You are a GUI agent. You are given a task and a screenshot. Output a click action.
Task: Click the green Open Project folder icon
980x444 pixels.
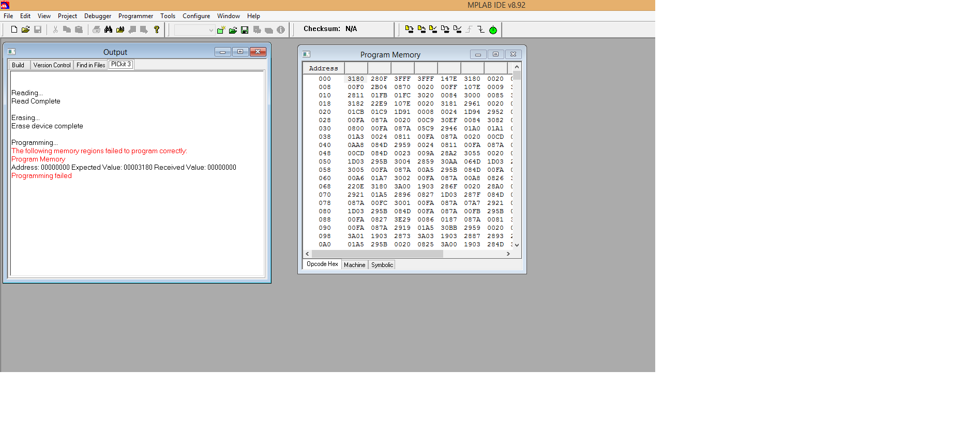tap(233, 30)
